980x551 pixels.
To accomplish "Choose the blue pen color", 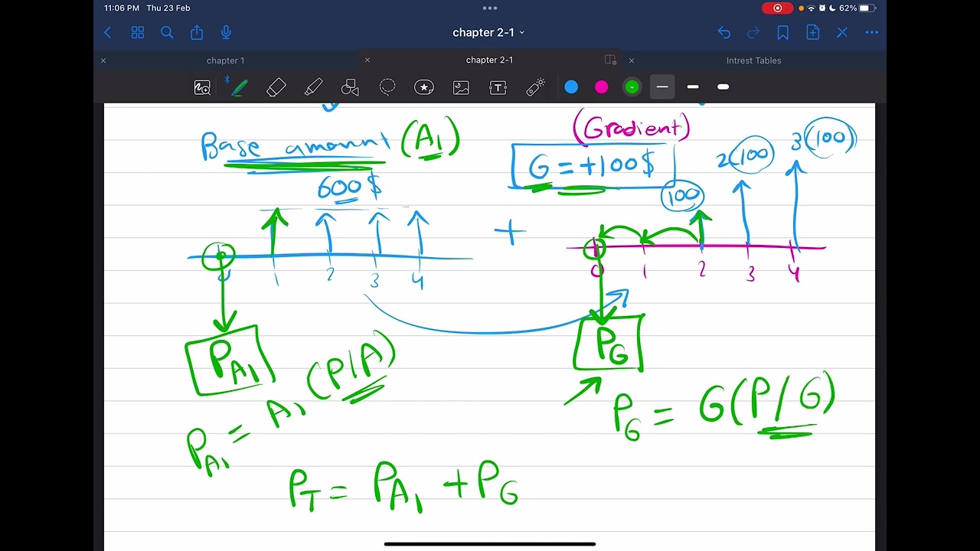I will pyautogui.click(x=571, y=87).
